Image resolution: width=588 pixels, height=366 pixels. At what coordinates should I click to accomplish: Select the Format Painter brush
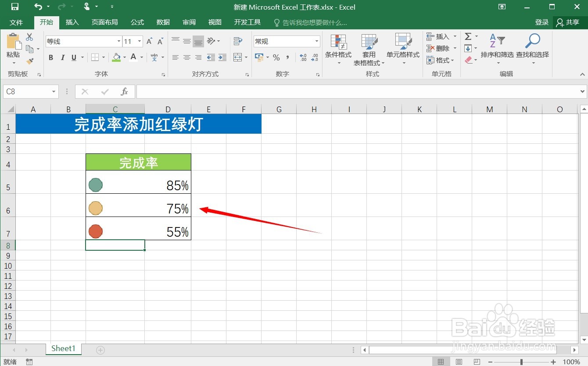(x=29, y=61)
